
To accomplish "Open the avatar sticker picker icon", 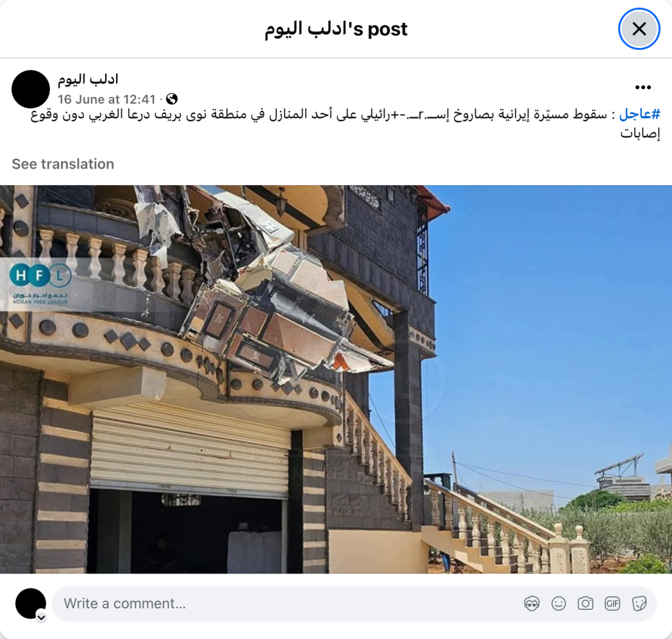I will (532, 604).
